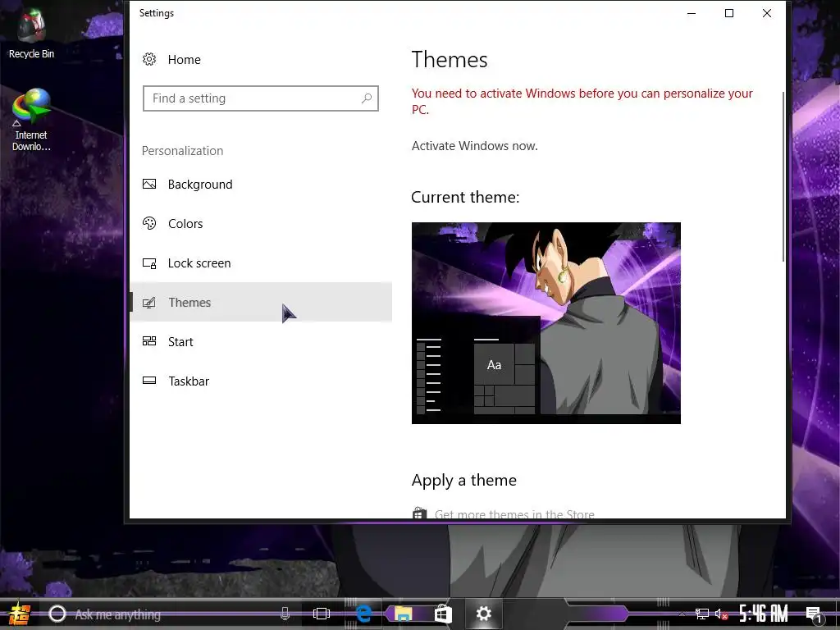Click the Ask me anything search field

(169, 614)
